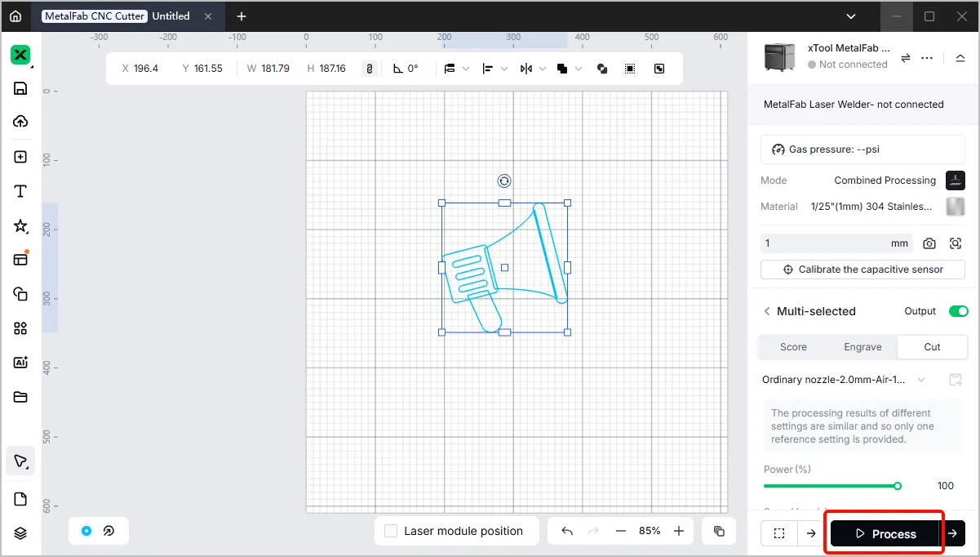Click the Combined Processing mode icon

click(x=955, y=180)
